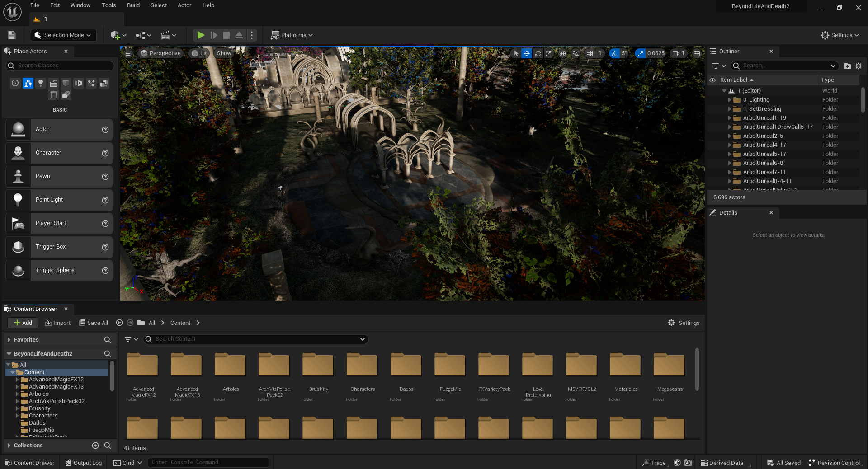Open the toolbar Settings dropdown

pos(840,35)
